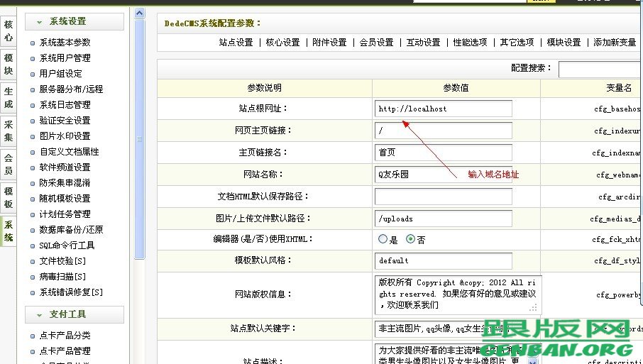643x364 pixels.
Task: Collapse the 支付工具 menu section
Action: tap(75, 314)
